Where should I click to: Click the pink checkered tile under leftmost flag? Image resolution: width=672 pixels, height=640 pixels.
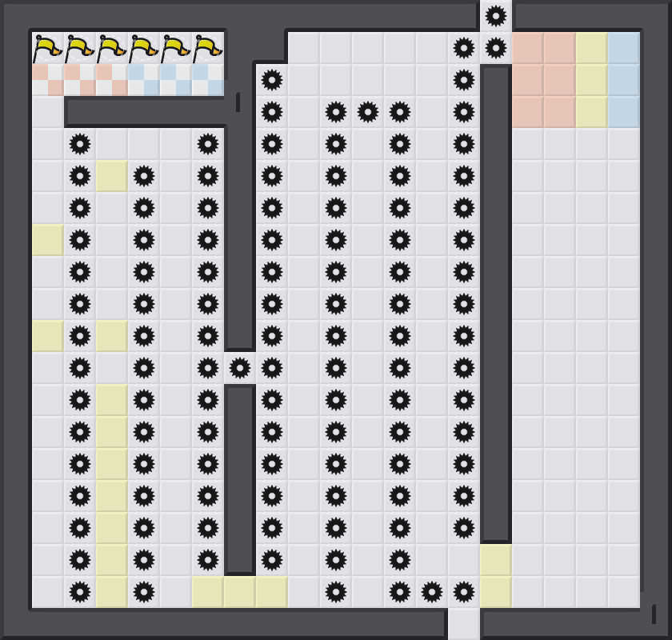pyautogui.click(x=48, y=80)
